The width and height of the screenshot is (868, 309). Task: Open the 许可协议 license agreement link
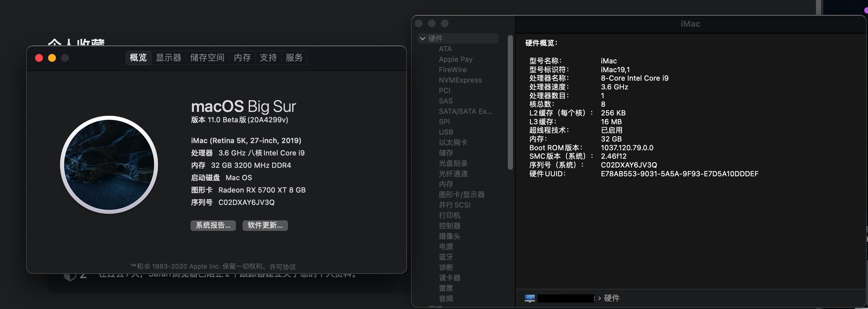pos(283,267)
